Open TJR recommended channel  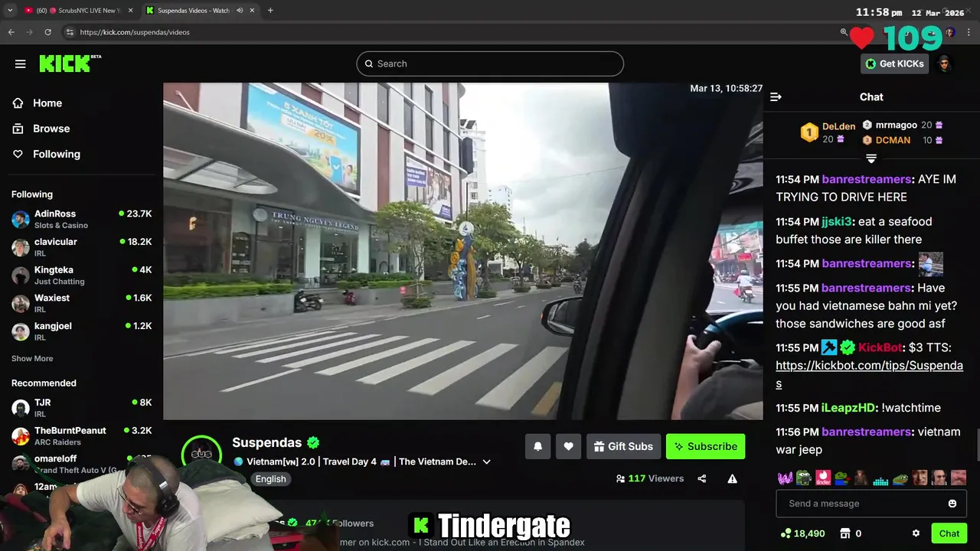click(x=81, y=408)
